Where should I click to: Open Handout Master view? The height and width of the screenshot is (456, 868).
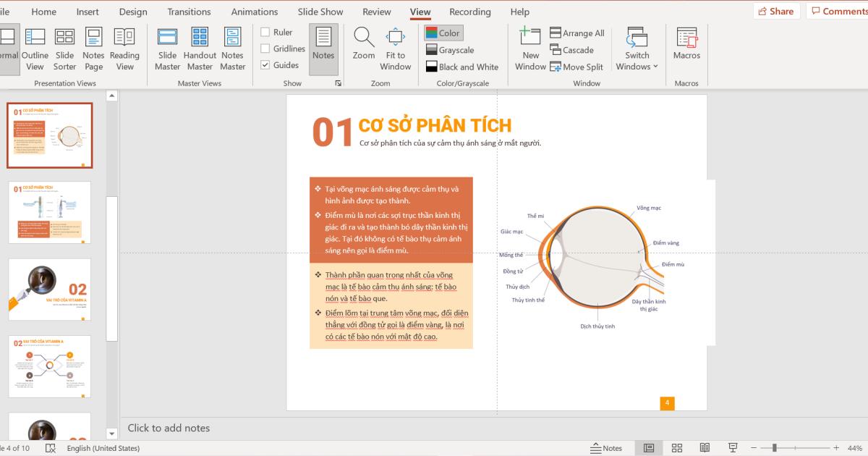(200, 49)
